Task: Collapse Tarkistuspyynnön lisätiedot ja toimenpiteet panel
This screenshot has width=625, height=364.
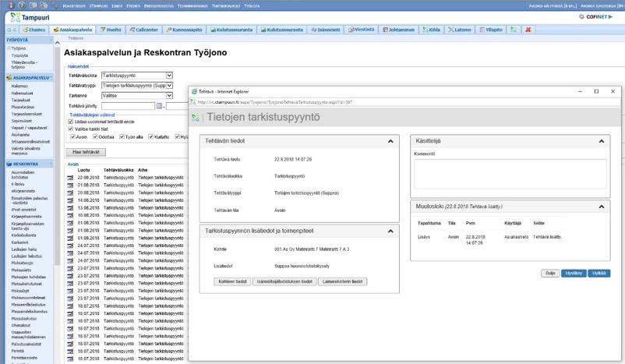Action: tap(390, 231)
